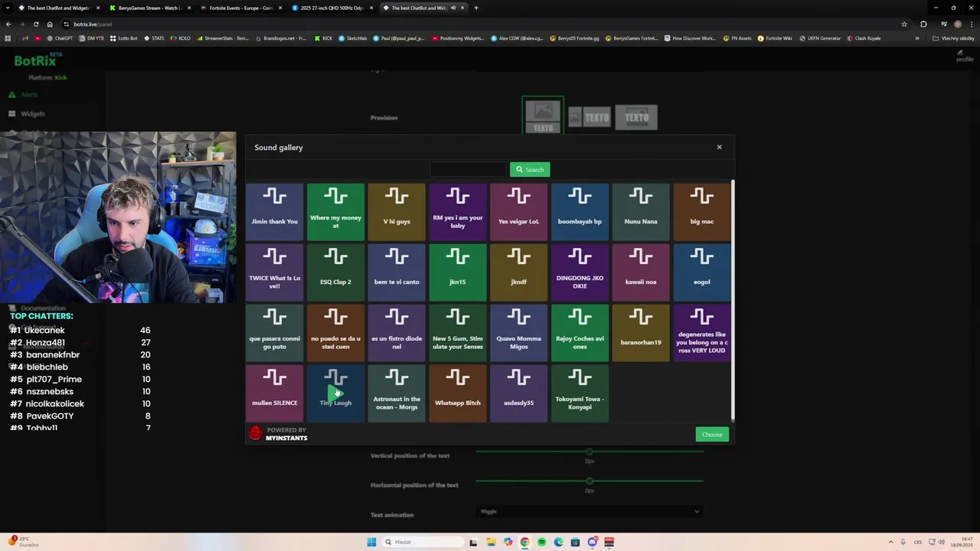Click the green Search button
The width and height of the screenshot is (980, 551).
coord(530,169)
